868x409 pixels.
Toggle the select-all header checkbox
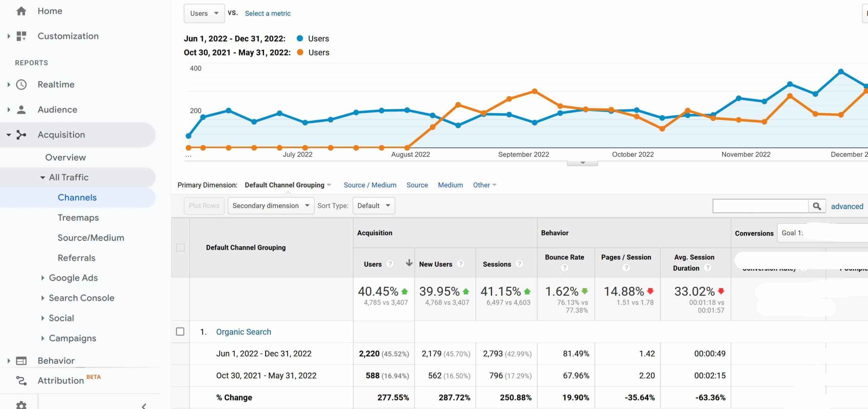[x=180, y=248]
